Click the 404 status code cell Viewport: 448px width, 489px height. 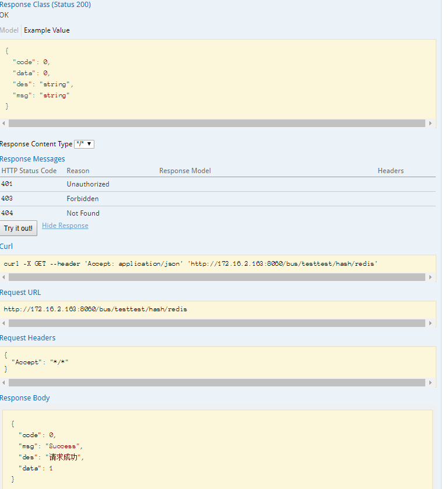pos(7,213)
